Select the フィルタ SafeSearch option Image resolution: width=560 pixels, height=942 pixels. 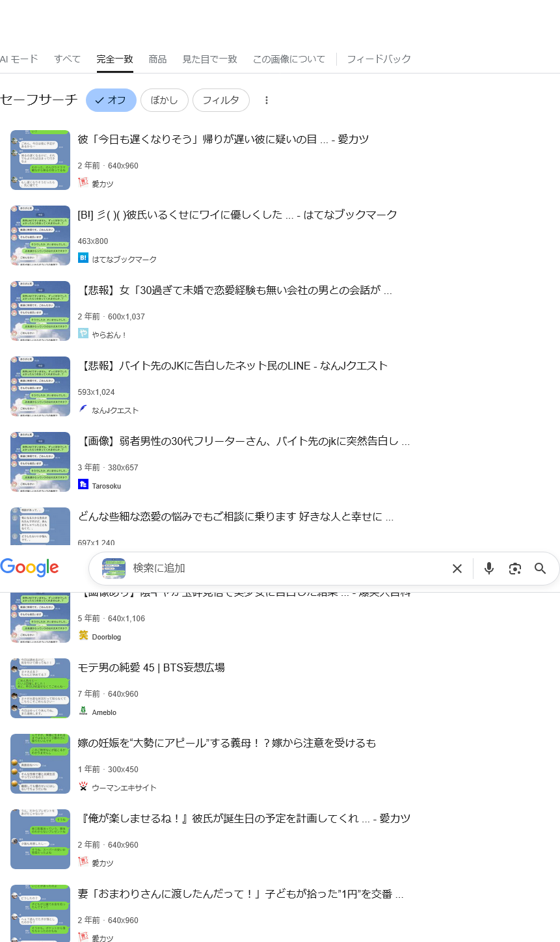coord(221,100)
